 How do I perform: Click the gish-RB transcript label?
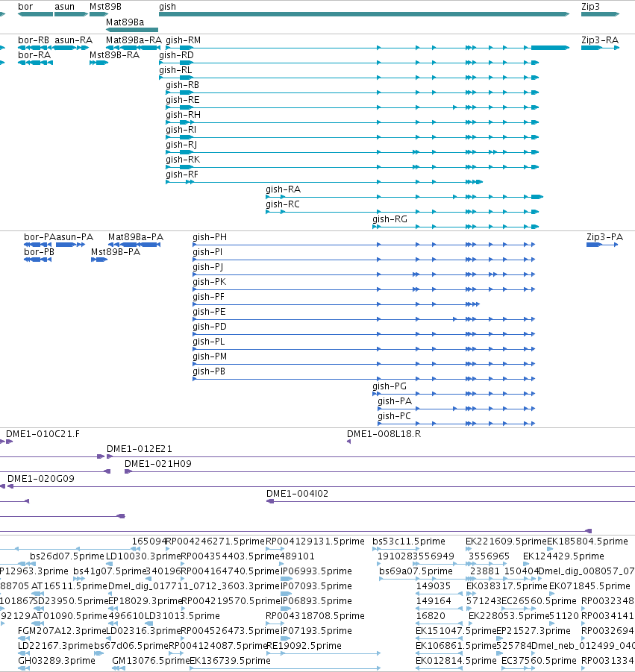pyautogui.click(x=182, y=85)
